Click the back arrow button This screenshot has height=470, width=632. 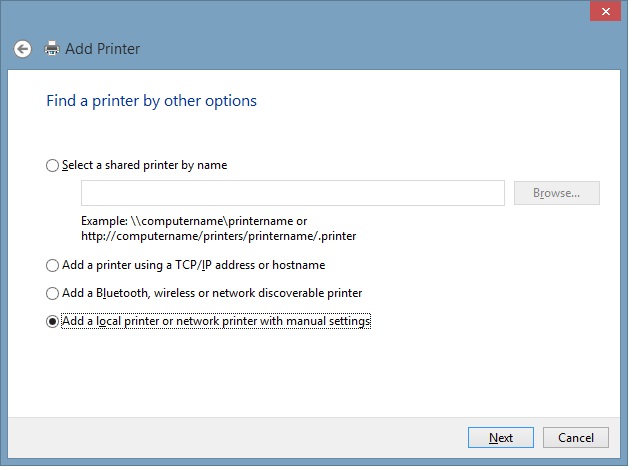tap(23, 48)
